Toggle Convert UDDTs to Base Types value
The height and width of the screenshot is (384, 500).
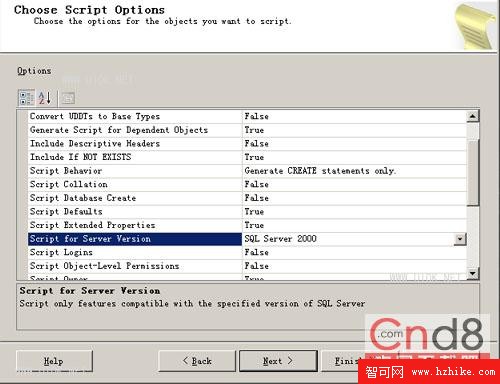pyautogui.click(x=354, y=116)
